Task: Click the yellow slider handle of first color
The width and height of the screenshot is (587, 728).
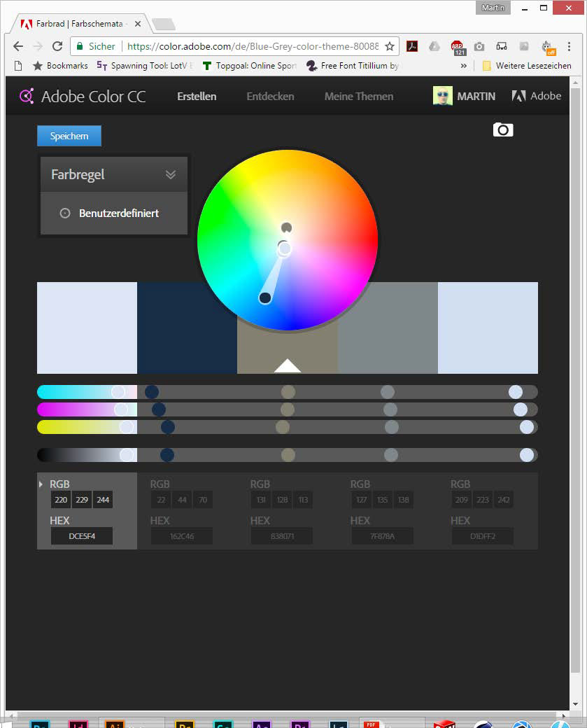Action: (127, 427)
